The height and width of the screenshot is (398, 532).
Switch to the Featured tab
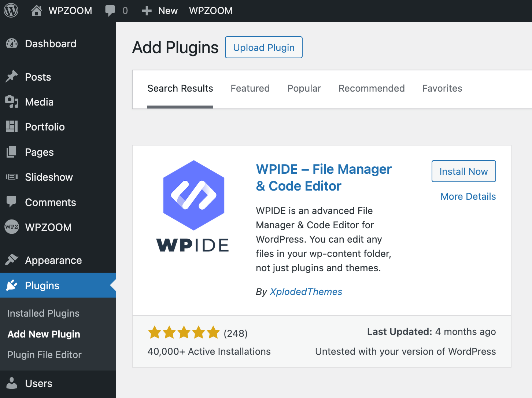tap(250, 88)
